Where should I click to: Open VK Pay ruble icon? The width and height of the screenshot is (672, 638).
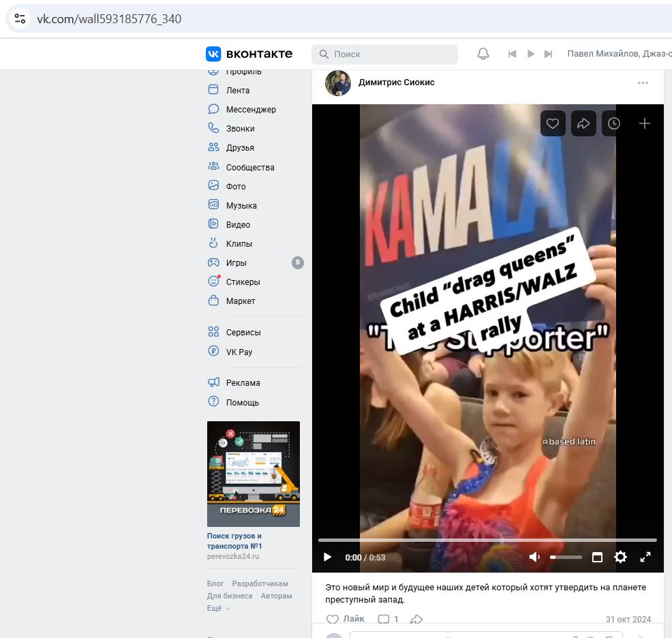coord(213,351)
